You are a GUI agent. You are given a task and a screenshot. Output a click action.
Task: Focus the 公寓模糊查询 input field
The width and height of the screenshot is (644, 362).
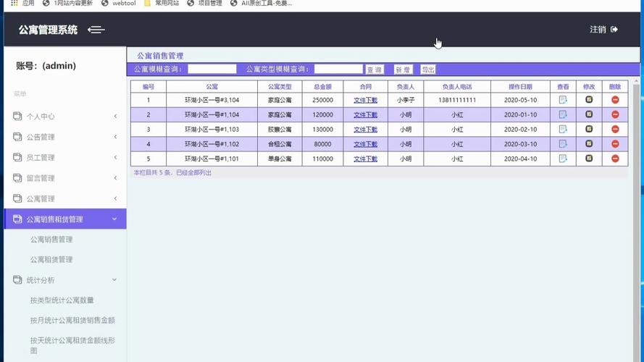click(212, 69)
